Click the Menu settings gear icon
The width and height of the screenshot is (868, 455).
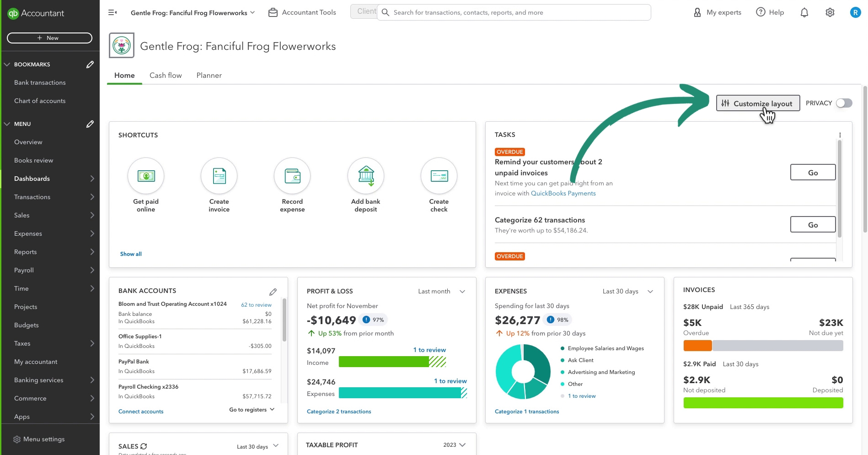[17, 439]
